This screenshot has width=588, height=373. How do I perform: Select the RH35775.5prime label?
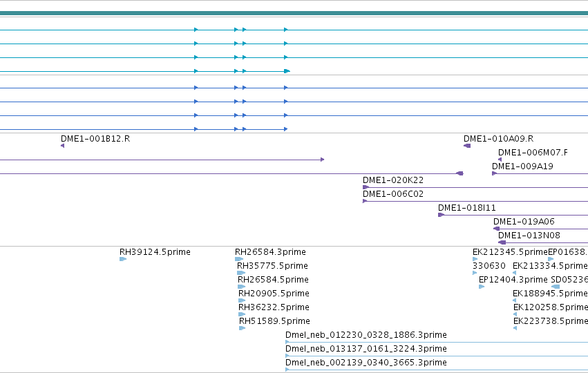tap(272, 266)
